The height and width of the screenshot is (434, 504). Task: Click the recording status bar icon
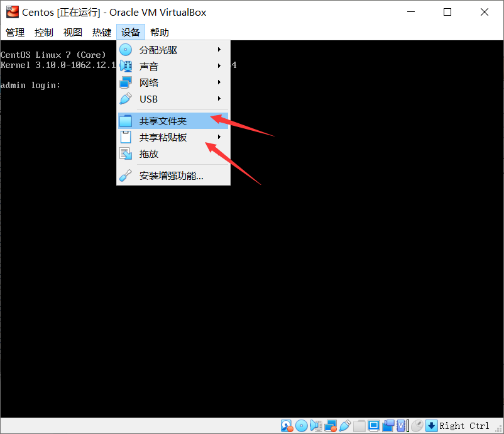tap(388, 426)
